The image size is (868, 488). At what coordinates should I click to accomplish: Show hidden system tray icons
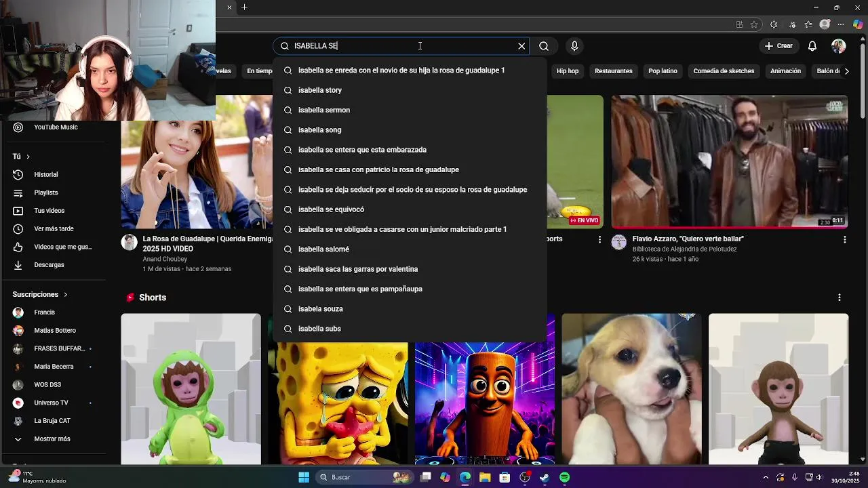point(766,477)
